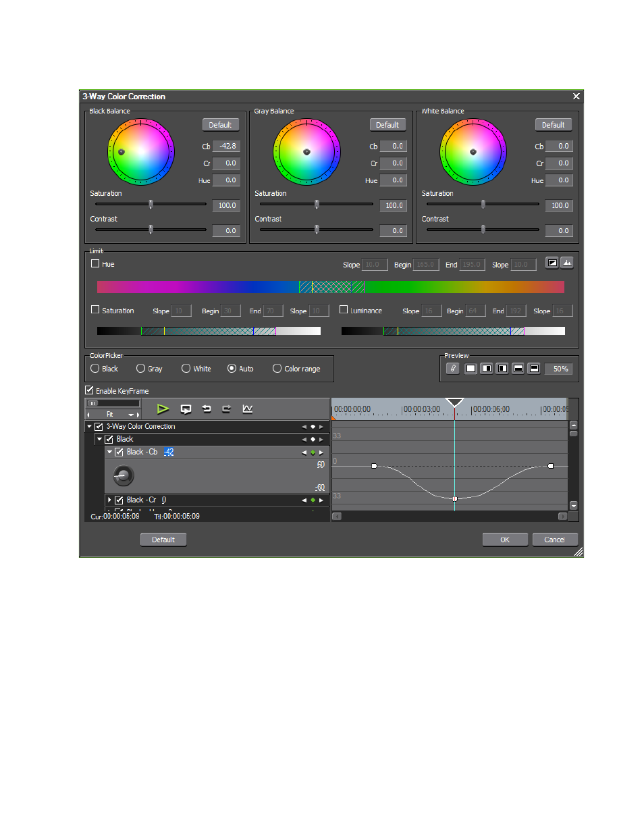This screenshot has height=834, width=644.
Task: Click the loop playback icon beside Play
Action: [x=186, y=409]
